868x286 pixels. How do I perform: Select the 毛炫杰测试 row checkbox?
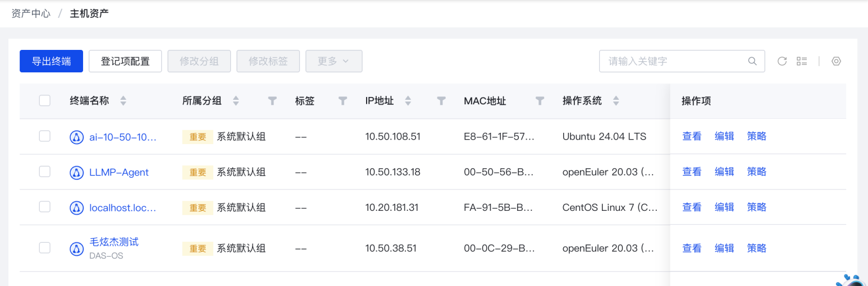[x=45, y=248]
